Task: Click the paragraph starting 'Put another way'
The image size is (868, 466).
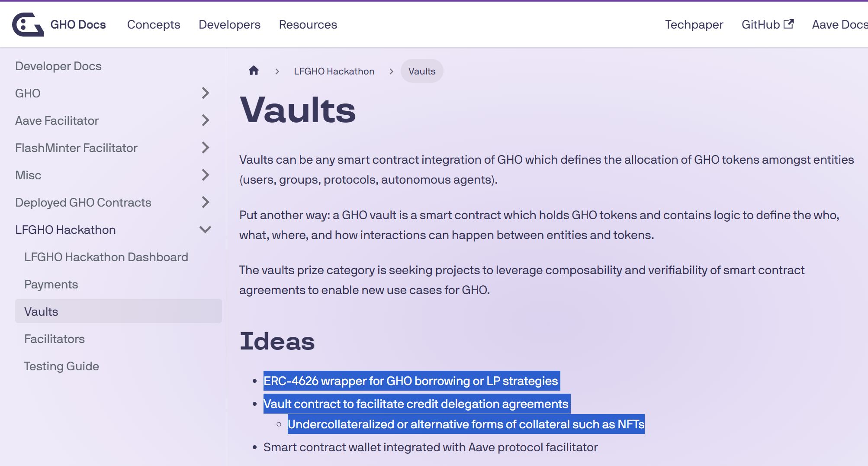Action: click(539, 225)
